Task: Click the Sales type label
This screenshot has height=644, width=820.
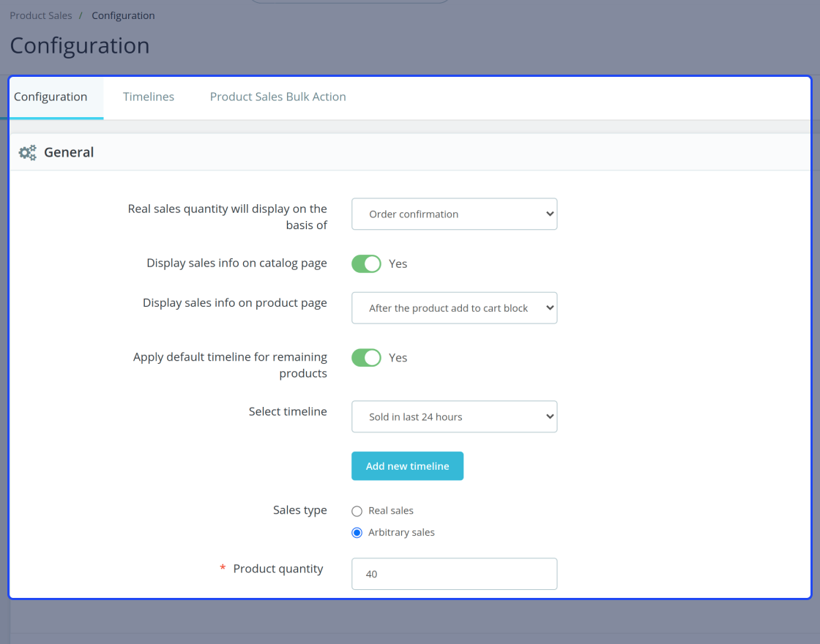Action: click(x=300, y=510)
